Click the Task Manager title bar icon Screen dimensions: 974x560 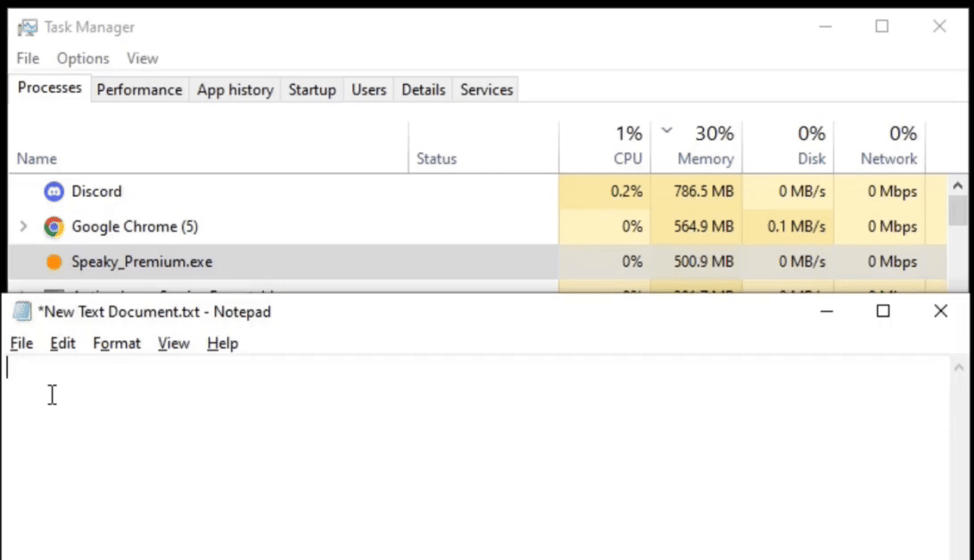pyautogui.click(x=28, y=27)
